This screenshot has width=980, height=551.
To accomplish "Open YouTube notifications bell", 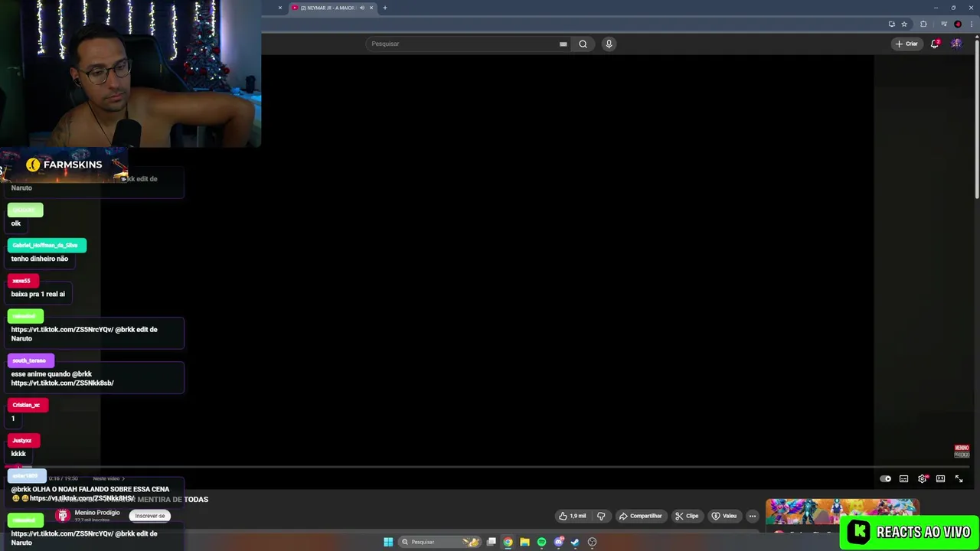I will coord(934,44).
